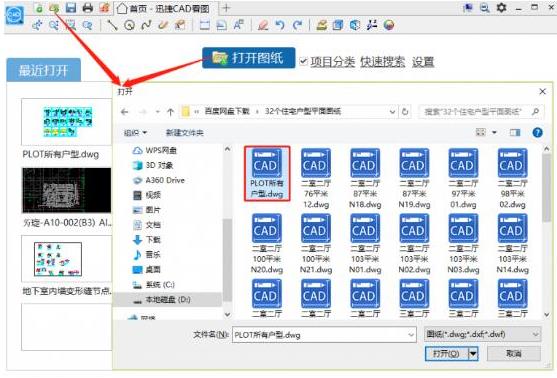557x378 pixels.
Task: Click the undo arrow icon
Action: pyautogui.click(x=280, y=25)
